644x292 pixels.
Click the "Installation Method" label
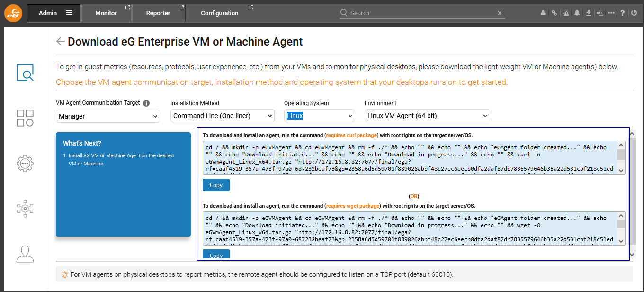(195, 103)
